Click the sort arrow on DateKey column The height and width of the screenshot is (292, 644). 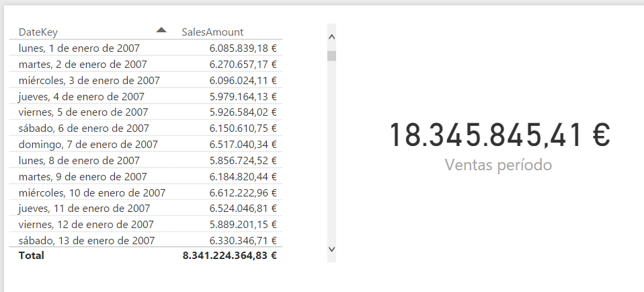161,30
